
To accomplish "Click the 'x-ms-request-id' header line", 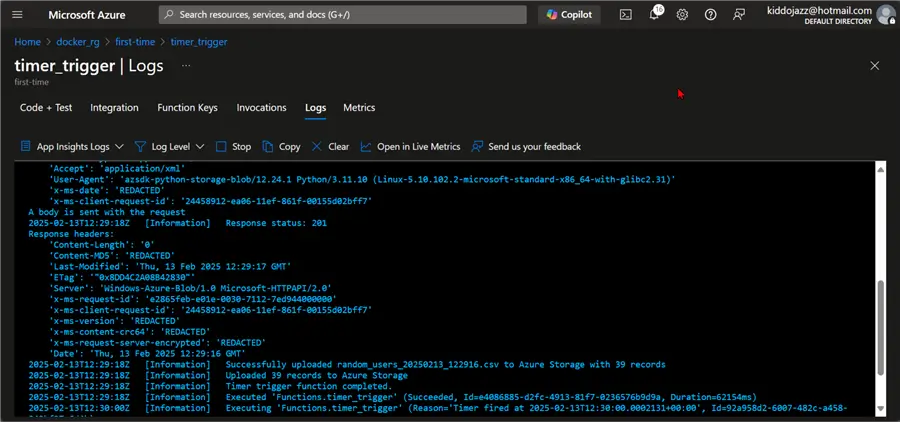I will point(192,299).
